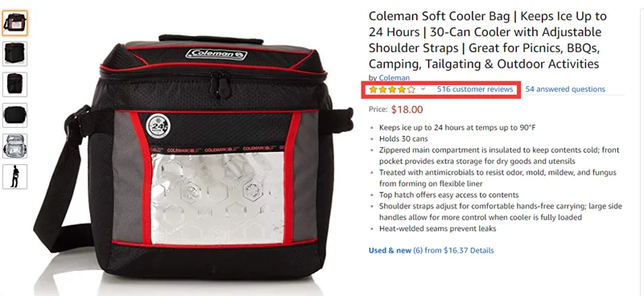Click the $18.00 price
Screen dimensions: 644x296
point(407,109)
